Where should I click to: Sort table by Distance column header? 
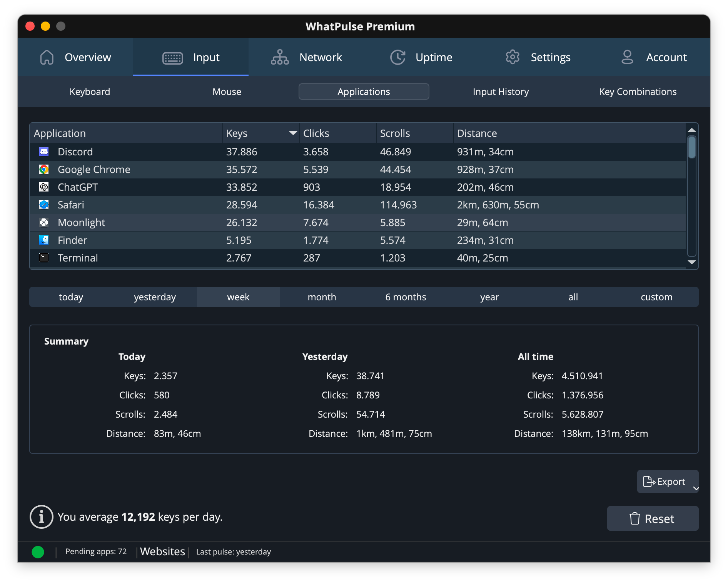477,133
